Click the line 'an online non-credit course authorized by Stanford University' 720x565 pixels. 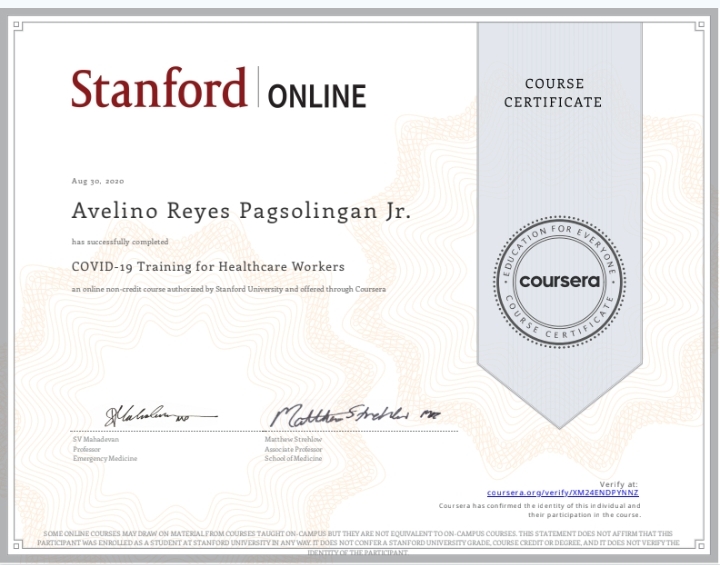coord(229,289)
